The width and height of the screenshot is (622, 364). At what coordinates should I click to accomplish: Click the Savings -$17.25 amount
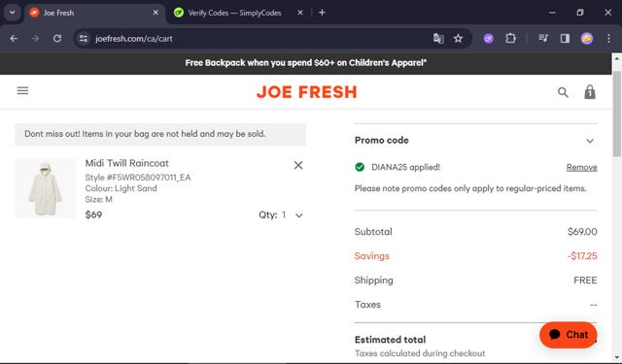(582, 256)
